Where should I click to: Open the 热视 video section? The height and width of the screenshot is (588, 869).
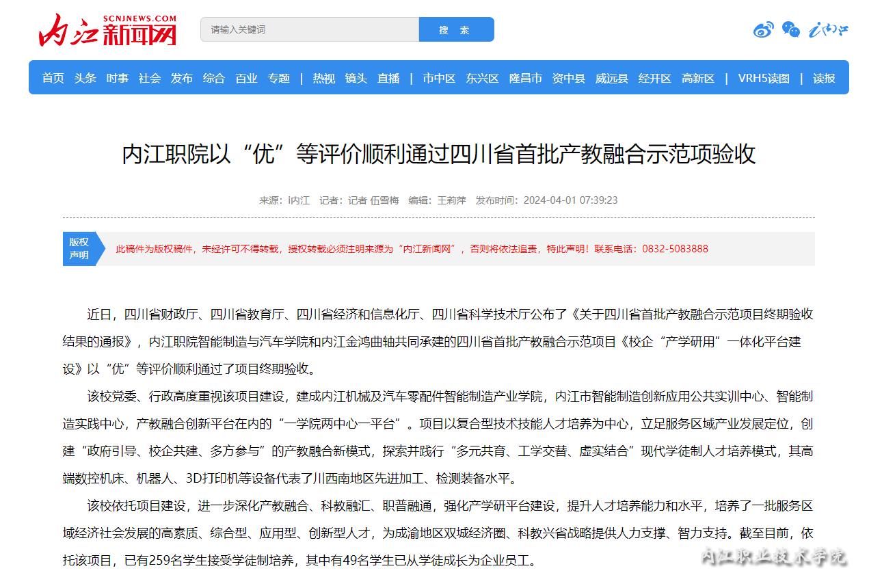coord(324,78)
